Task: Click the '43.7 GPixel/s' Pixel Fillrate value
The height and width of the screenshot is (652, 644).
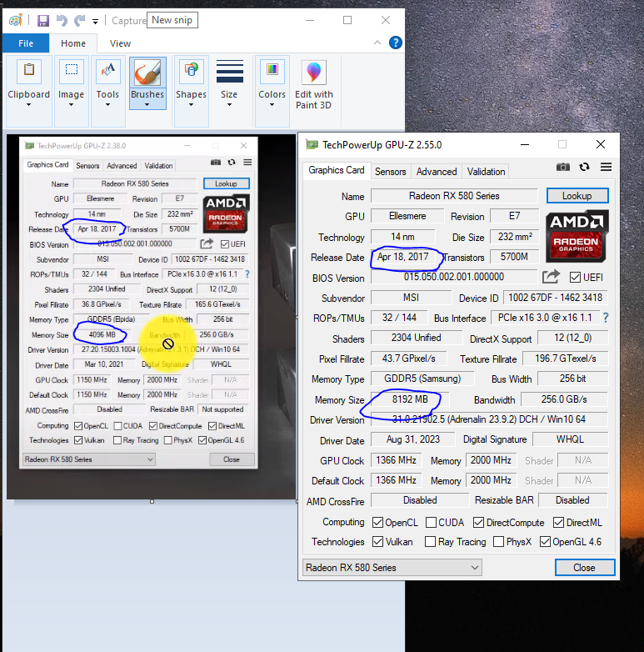Action: 409,359
